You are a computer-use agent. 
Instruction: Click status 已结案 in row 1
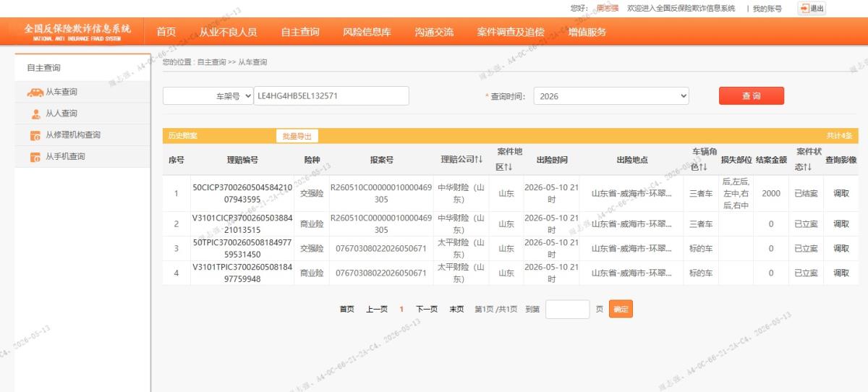pyautogui.click(x=806, y=194)
